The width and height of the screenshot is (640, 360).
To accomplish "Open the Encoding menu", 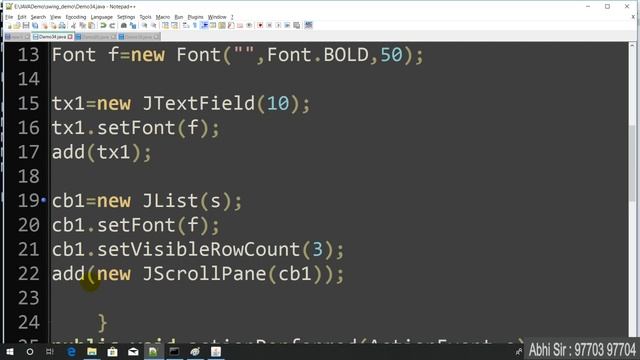I will [76, 17].
